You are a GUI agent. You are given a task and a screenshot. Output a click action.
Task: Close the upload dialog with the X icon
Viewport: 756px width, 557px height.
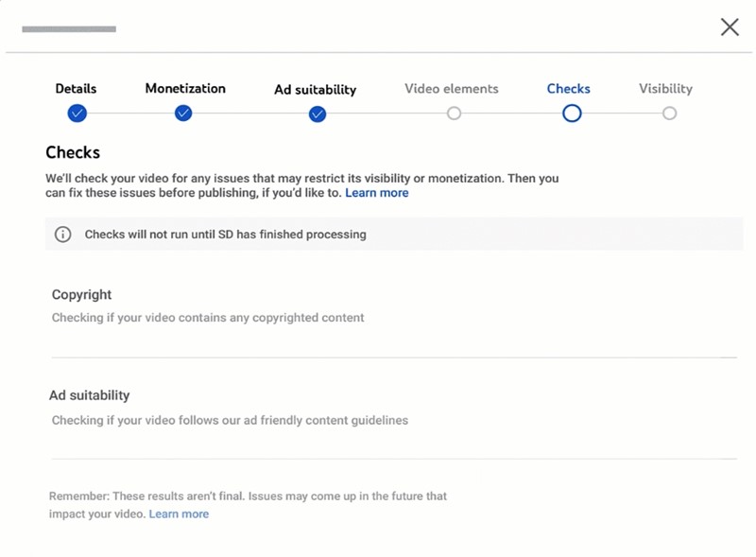point(730,27)
